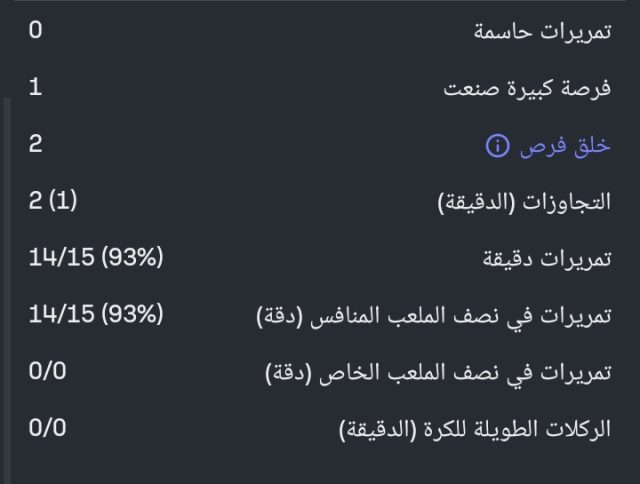Click the (93%) percentage in تمريرات دقيقة row
Screen dimensions: 640x484
point(132,258)
